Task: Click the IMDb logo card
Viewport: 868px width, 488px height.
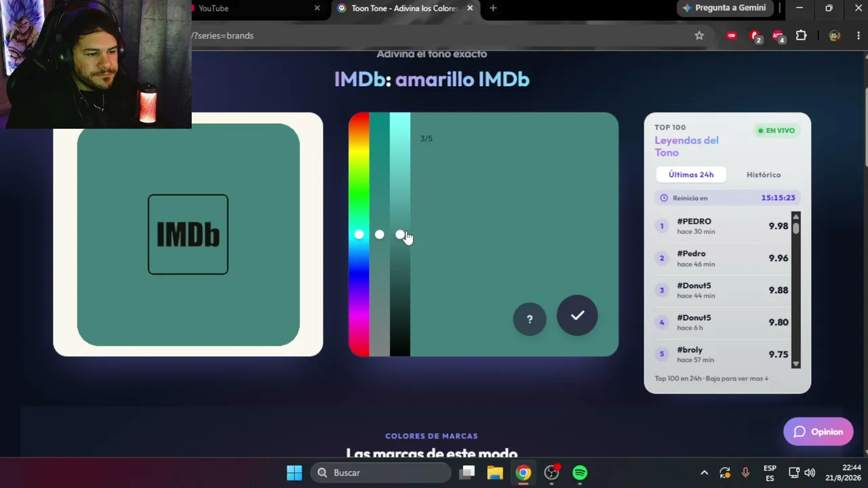Action: point(188,235)
